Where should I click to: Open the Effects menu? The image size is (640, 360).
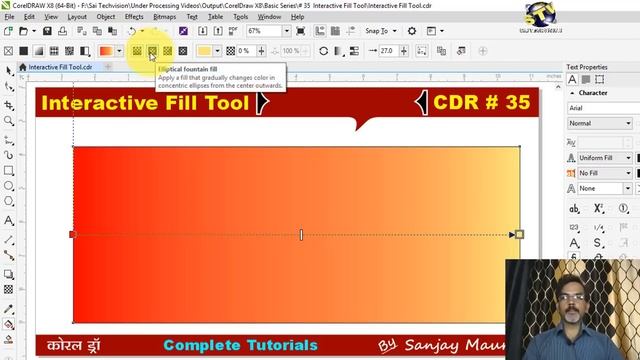point(134,17)
